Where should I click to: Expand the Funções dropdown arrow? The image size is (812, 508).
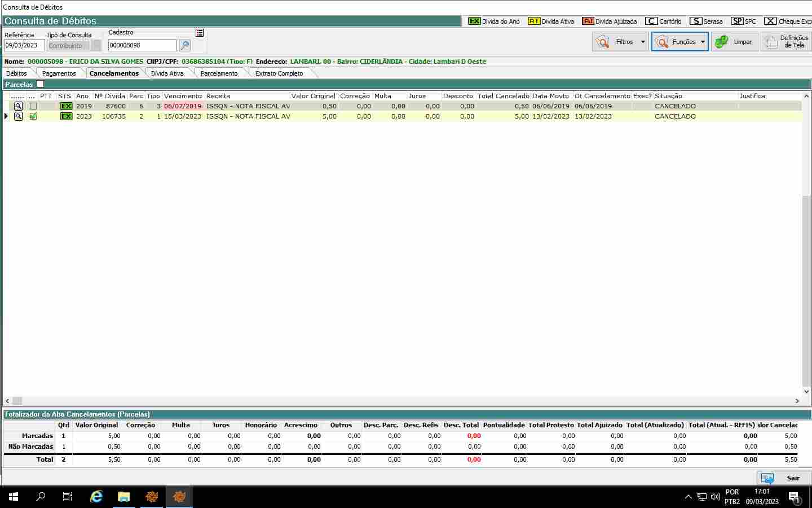pos(703,42)
